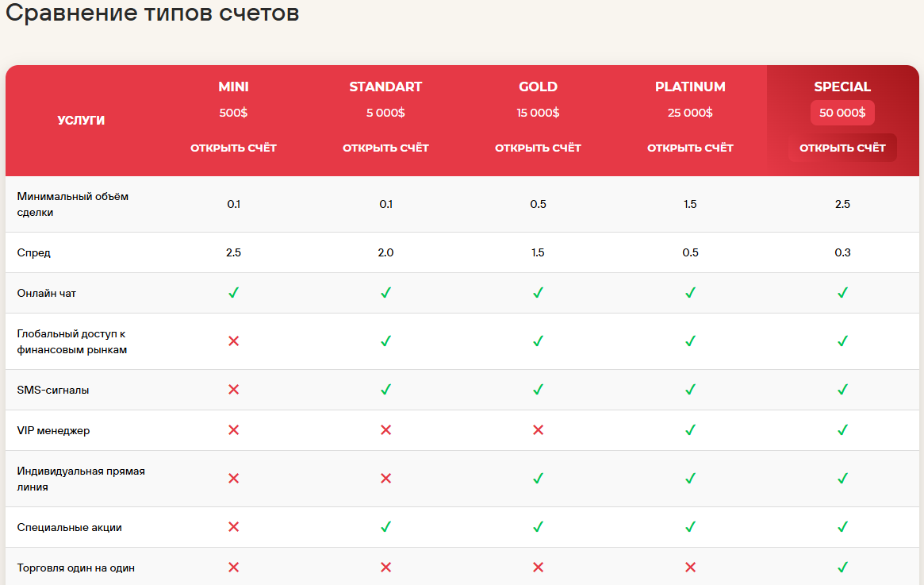Click the Услуги header label
This screenshot has width=924, height=585.
coord(82,121)
